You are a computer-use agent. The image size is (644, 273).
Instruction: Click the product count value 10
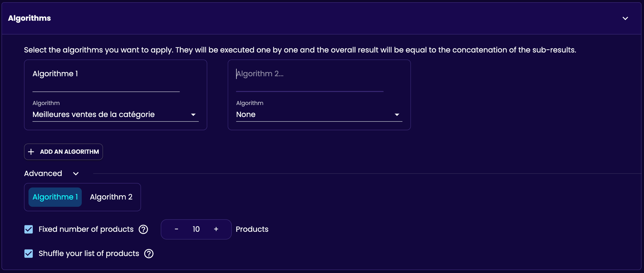tap(196, 229)
